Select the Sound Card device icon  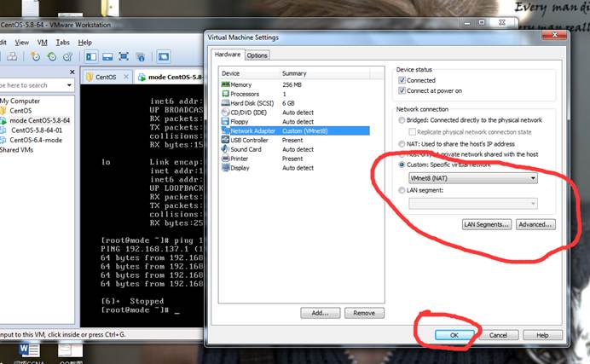pyautogui.click(x=225, y=149)
